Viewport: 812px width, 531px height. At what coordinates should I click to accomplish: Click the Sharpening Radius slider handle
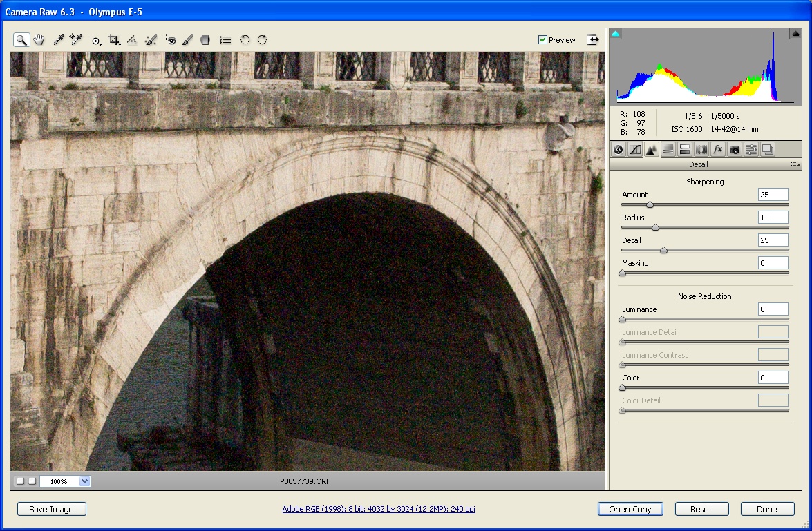(656, 228)
